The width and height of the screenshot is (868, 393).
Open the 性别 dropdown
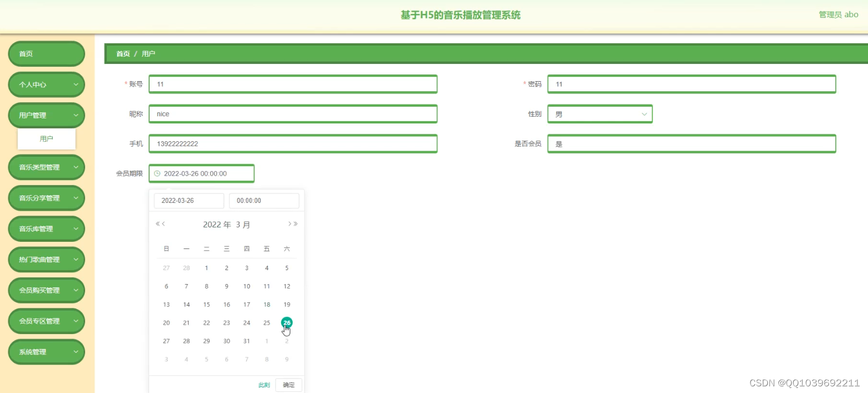(600, 114)
